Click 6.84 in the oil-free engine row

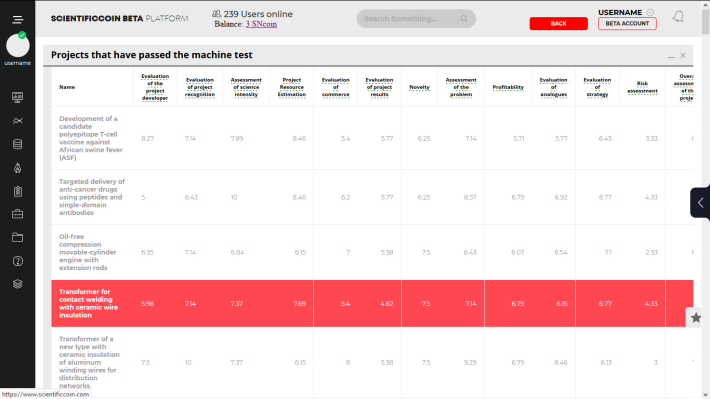[237, 252]
